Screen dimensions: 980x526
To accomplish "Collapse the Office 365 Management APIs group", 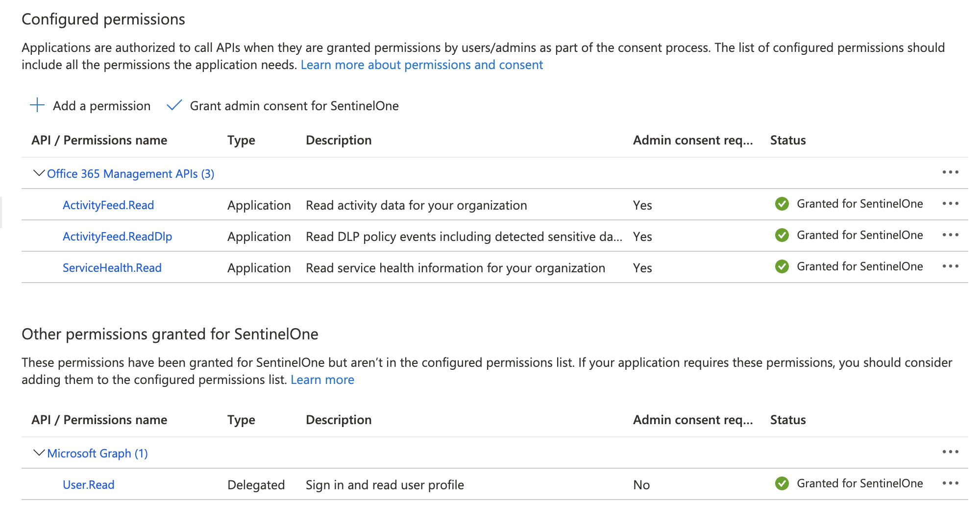I will click(39, 173).
